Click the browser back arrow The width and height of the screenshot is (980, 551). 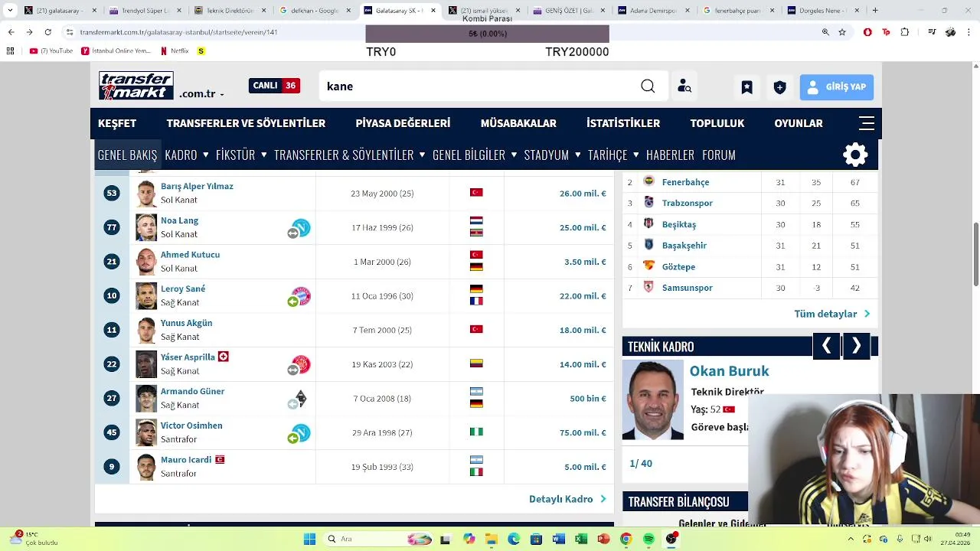pyautogui.click(x=11, y=32)
